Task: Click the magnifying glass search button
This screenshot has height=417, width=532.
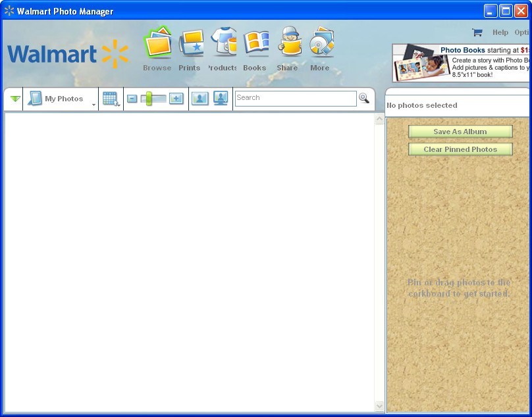Action: pyautogui.click(x=364, y=98)
